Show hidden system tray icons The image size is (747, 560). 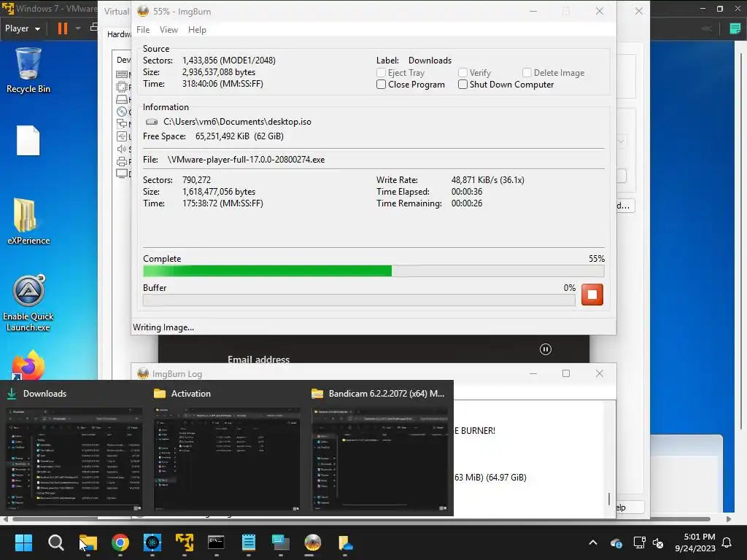coord(593,542)
